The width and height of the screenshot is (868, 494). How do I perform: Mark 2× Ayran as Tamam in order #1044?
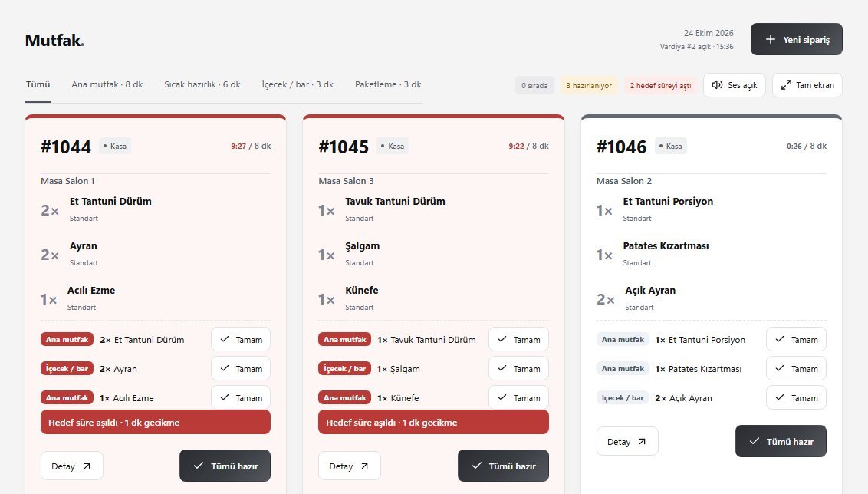click(x=241, y=369)
